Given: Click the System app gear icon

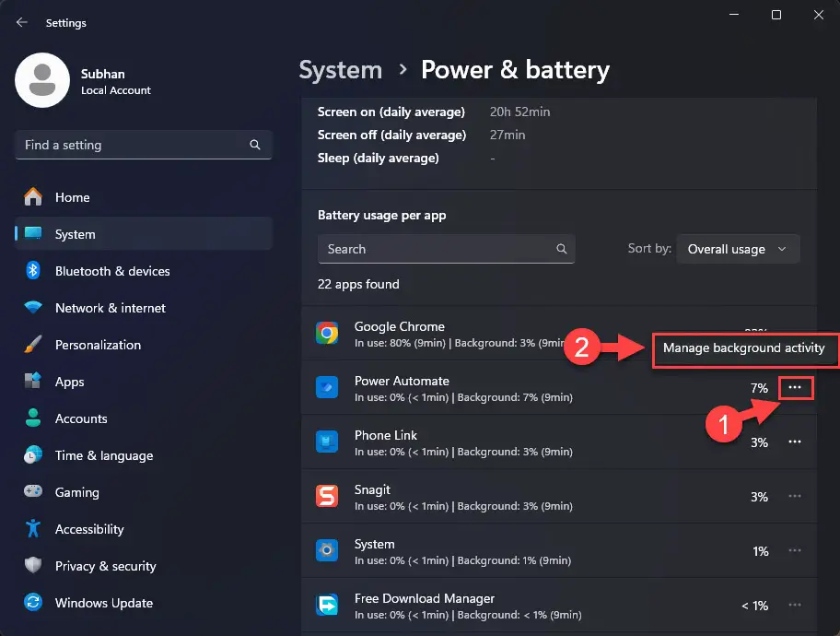Looking at the screenshot, I should tap(327, 550).
